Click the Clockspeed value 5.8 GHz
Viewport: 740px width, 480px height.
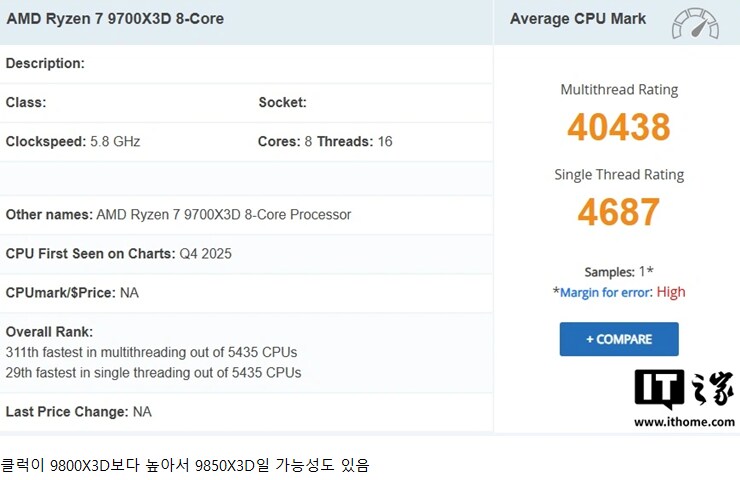115,142
